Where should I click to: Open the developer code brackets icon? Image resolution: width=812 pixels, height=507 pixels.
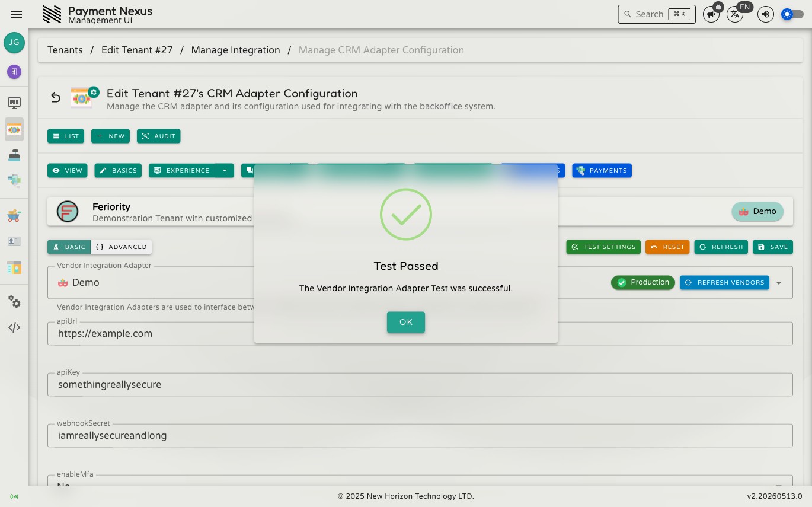14,327
